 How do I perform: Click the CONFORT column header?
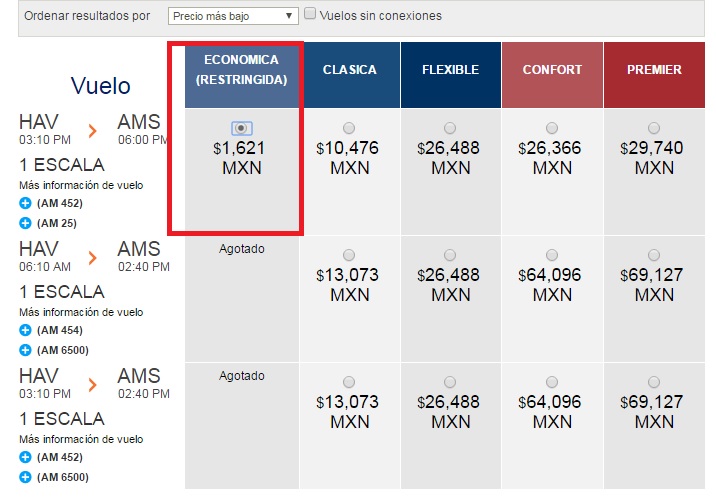point(553,75)
